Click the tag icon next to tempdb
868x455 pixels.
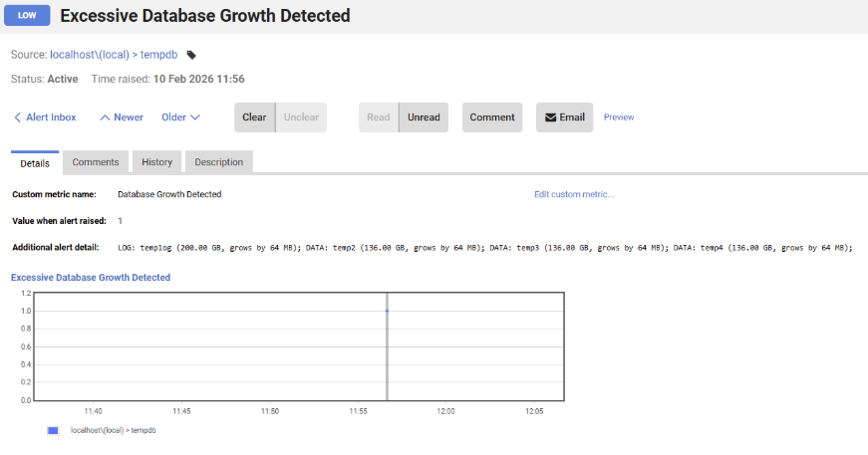pos(192,55)
